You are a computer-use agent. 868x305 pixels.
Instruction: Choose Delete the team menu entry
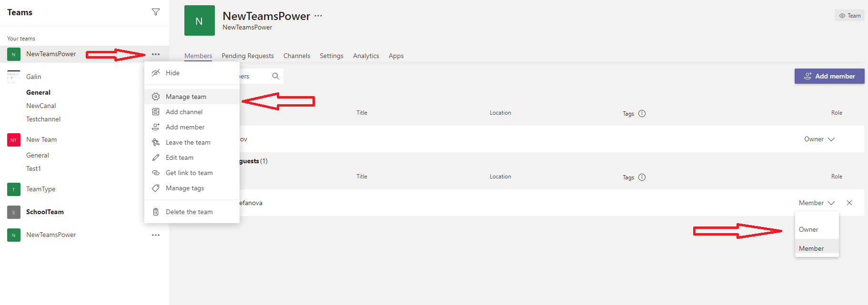point(192,212)
